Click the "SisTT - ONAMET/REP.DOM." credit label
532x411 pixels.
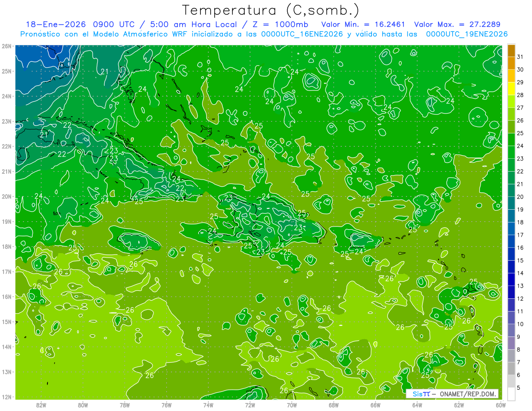tap(452, 394)
